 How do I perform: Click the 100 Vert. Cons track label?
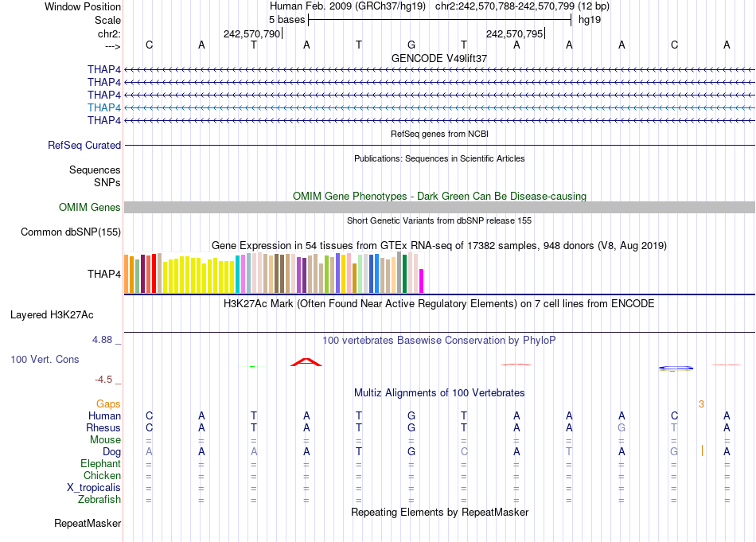click(45, 359)
